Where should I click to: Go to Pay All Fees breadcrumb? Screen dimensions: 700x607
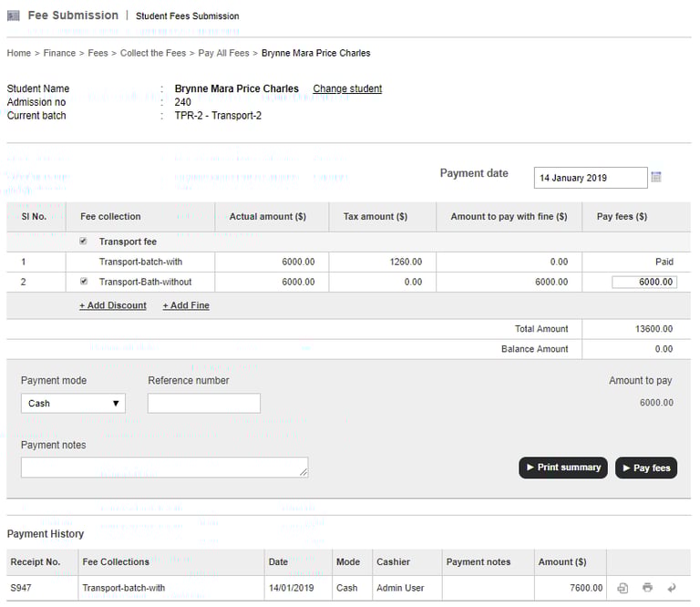click(x=223, y=53)
